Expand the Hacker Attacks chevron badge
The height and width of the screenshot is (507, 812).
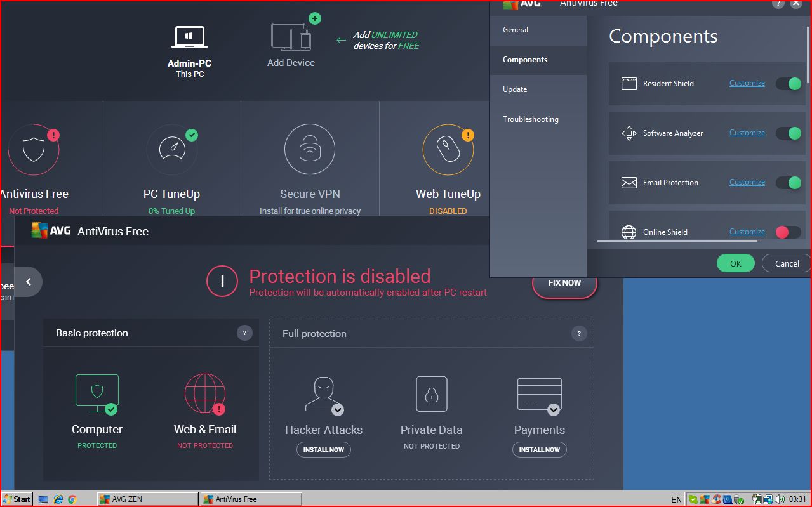coord(338,409)
